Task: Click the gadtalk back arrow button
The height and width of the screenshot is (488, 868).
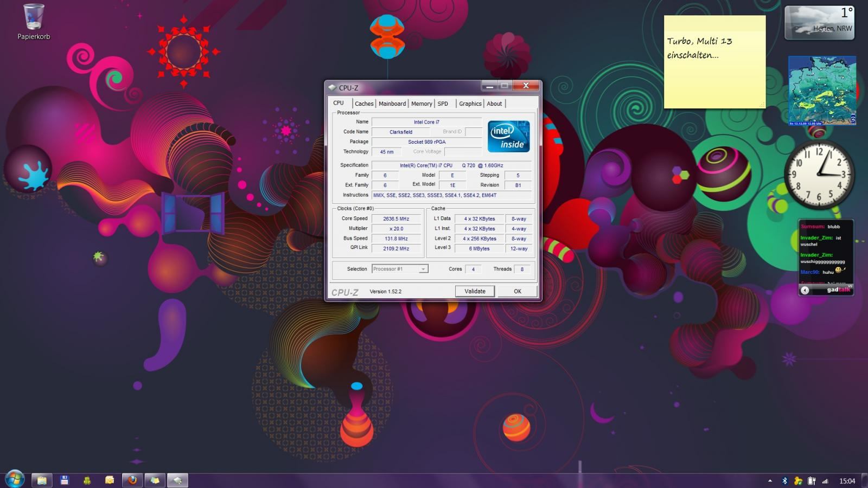Action: click(805, 290)
